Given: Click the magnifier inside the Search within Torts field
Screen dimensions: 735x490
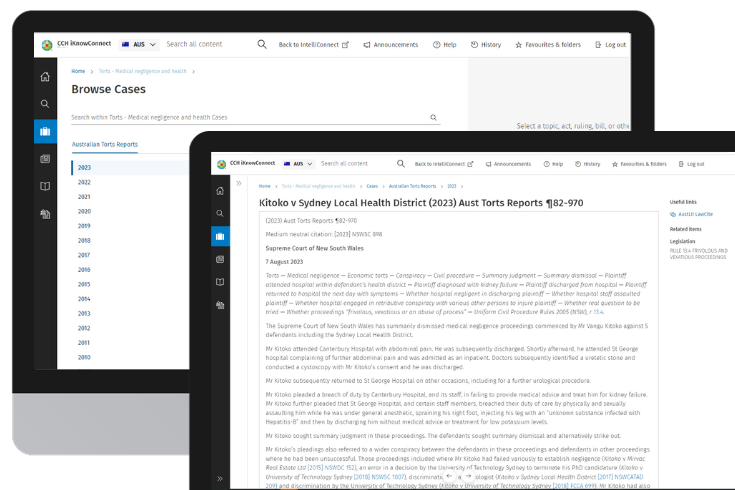Looking at the screenshot, I should [433, 118].
